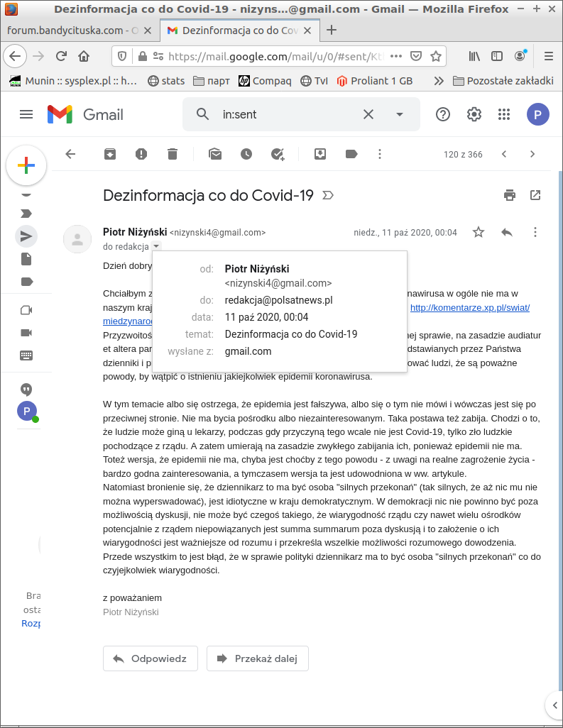563x728 pixels.
Task: Open Hangouts conversations quote icon
Action: (26, 390)
